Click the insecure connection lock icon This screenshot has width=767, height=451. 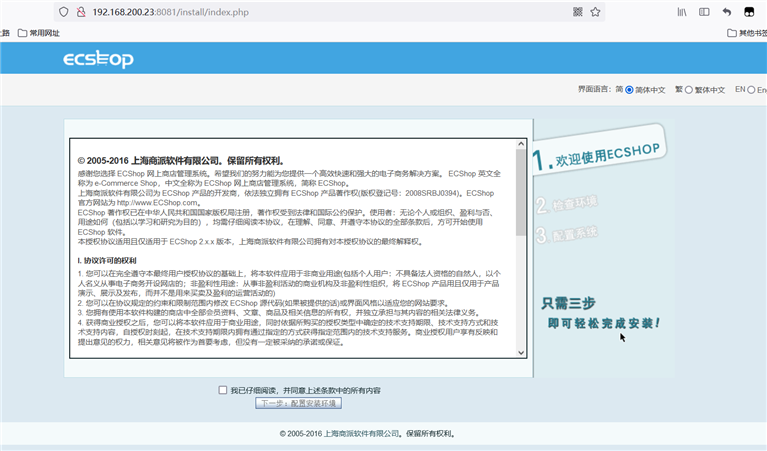click(x=81, y=12)
